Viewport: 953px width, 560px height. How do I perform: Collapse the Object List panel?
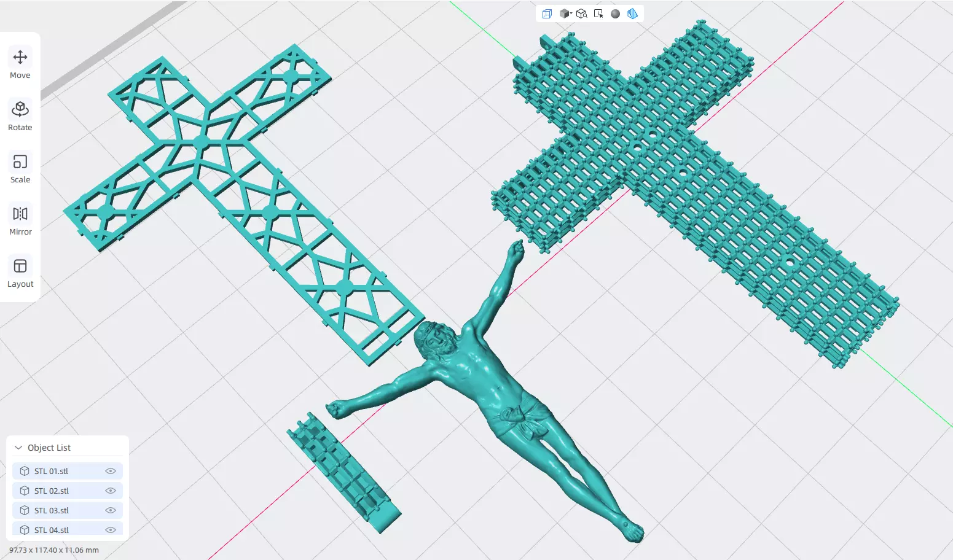(x=18, y=448)
